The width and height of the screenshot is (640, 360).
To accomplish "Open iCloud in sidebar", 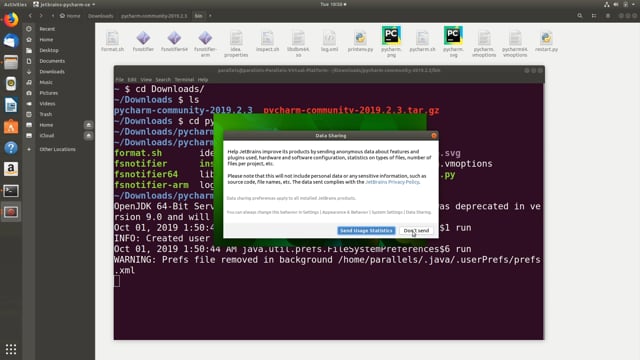I will tap(47, 136).
